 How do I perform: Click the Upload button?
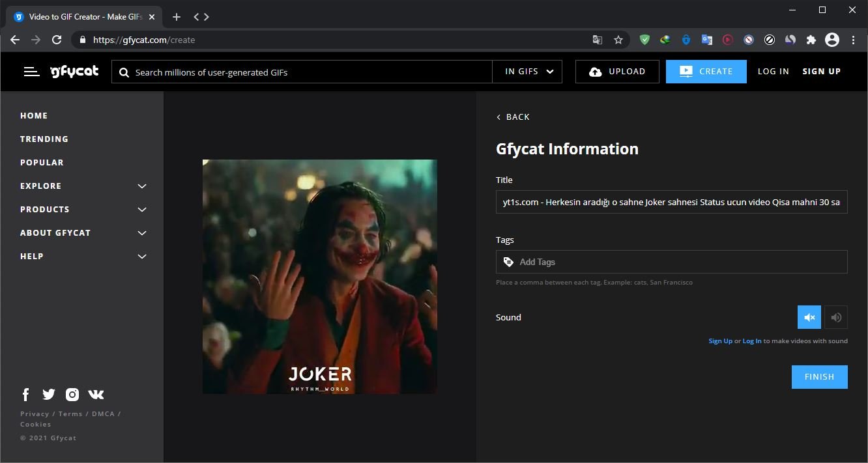(617, 72)
